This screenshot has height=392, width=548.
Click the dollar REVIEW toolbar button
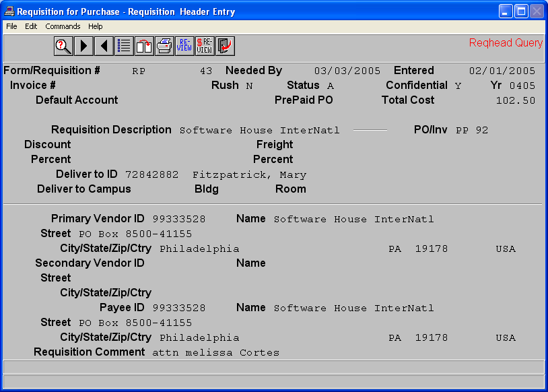[x=205, y=46]
